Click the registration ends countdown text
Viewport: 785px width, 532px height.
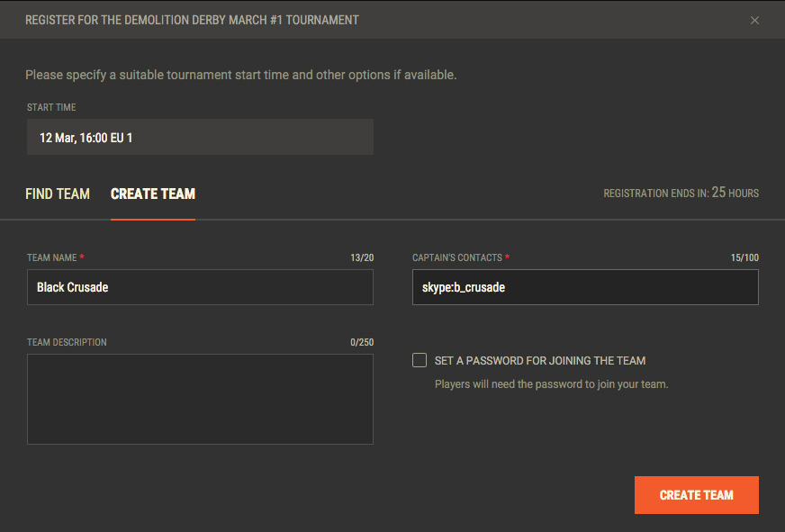(681, 193)
